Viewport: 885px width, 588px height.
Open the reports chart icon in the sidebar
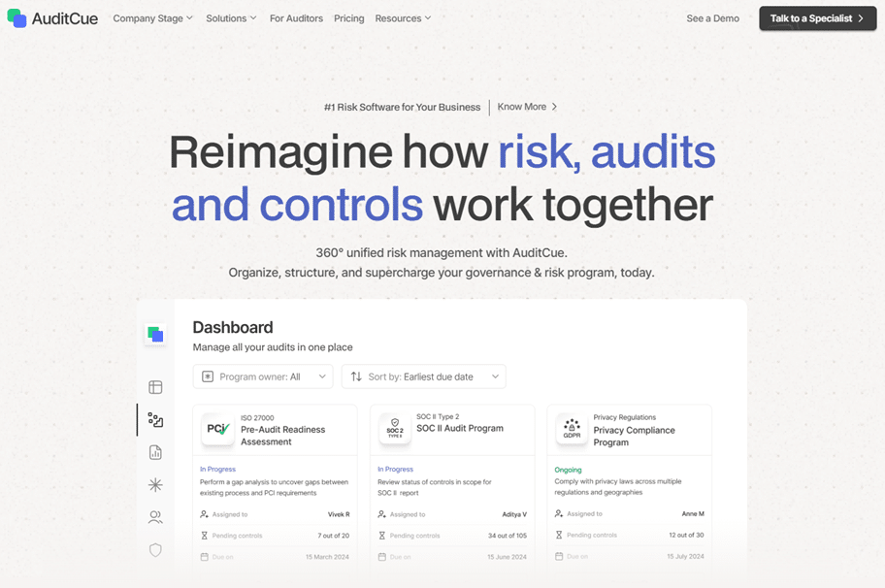[x=155, y=452]
